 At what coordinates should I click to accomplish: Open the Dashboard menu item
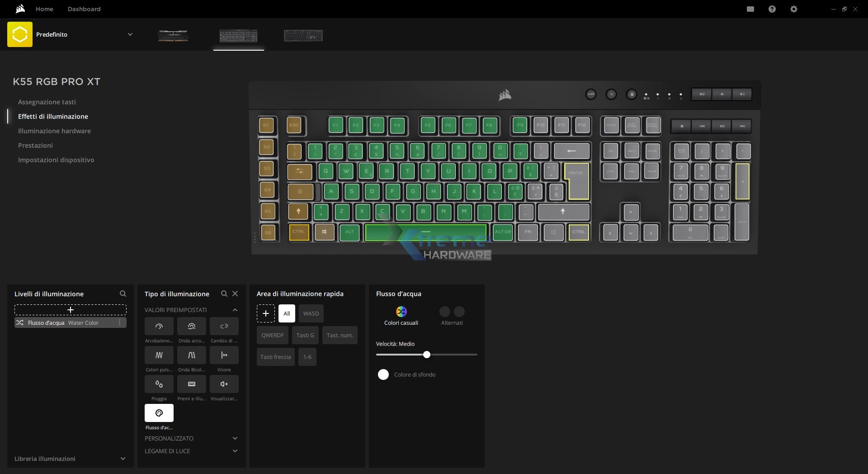[x=84, y=9]
